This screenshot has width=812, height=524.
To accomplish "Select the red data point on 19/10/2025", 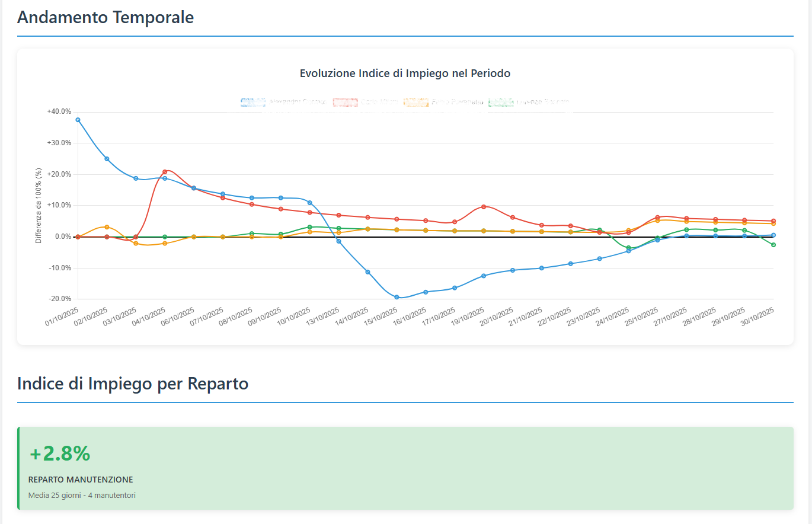I will [484, 207].
